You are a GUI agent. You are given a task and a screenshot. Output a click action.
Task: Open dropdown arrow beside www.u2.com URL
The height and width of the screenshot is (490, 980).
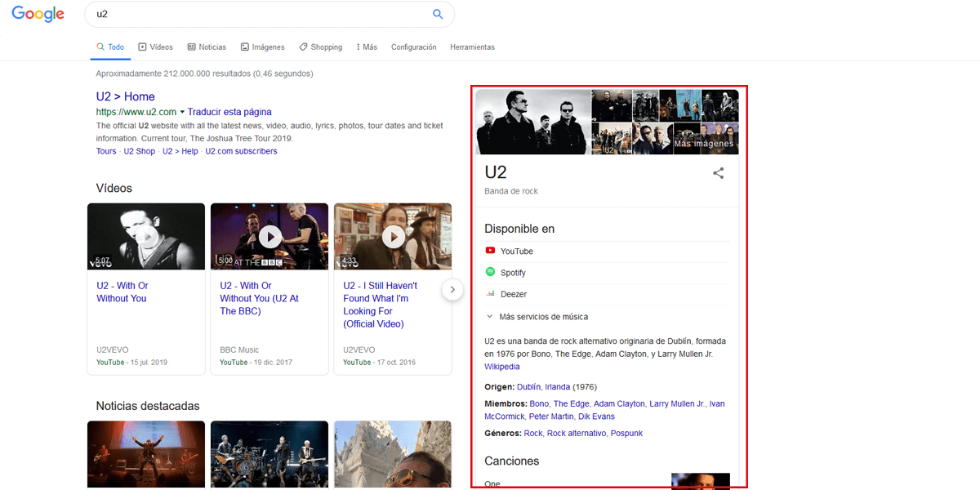pos(182,112)
